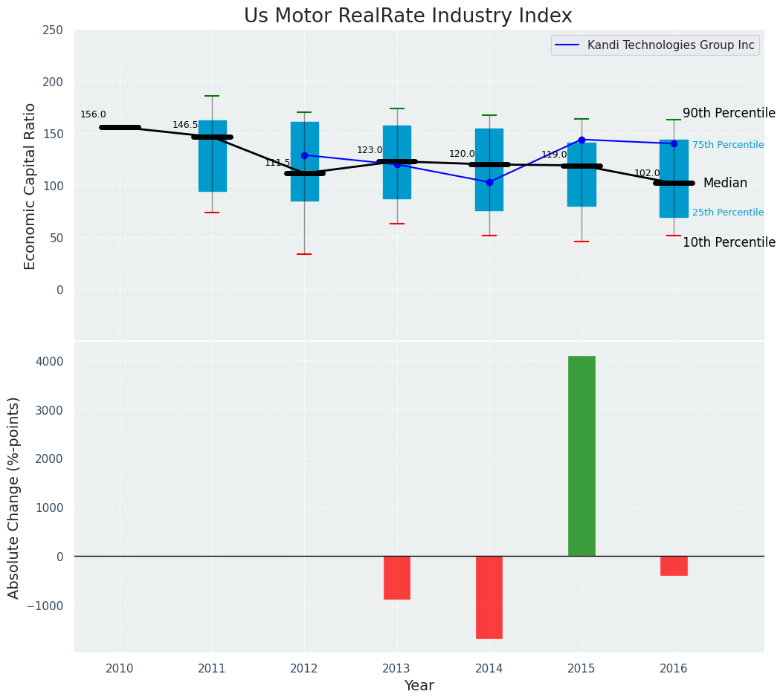Viewport: 783px width, 700px height.
Task: Click the green 2015 absolute change bar
Action: pos(581,456)
